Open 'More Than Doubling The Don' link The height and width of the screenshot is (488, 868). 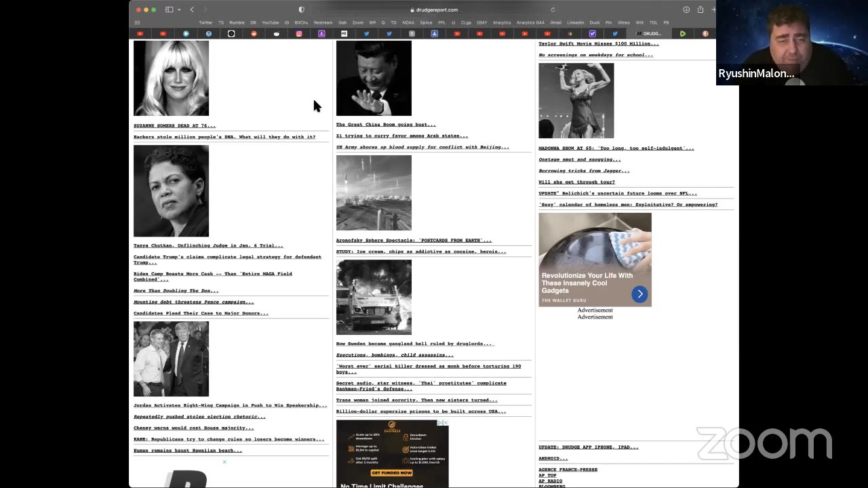click(x=176, y=291)
